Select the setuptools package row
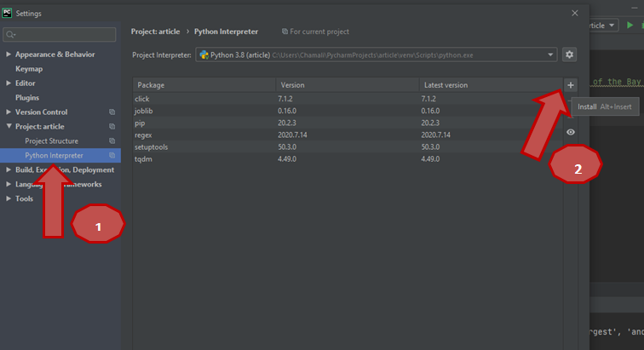 coord(348,146)
